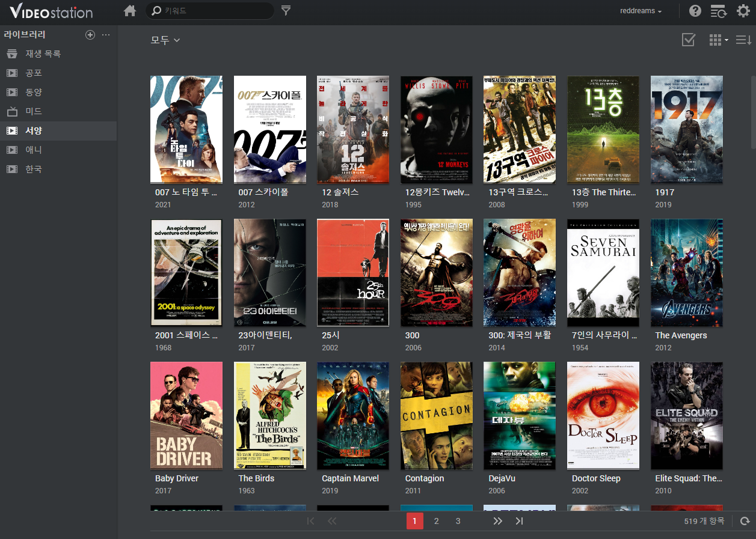Screen dimensions: 756x539
Task: Select the 미드 library
Action: tap(58, 112)
